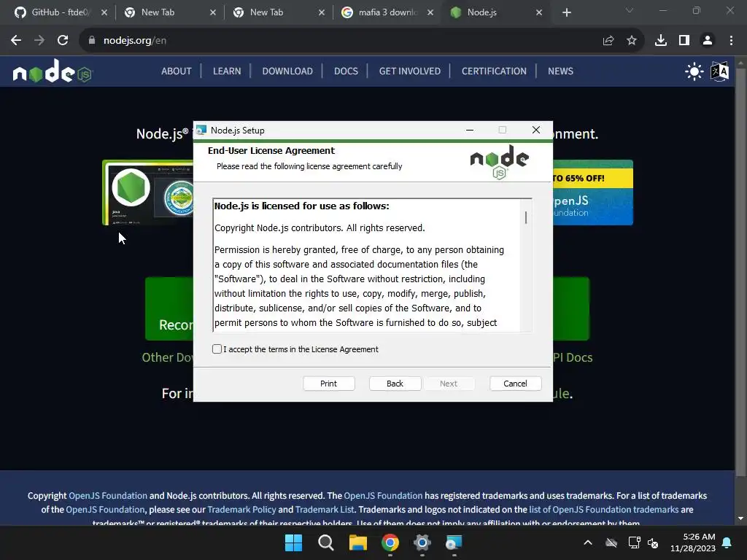Open the DOWNLOAD navigation item
Viewport: 747px width, 560px height.
coord(287,71)
